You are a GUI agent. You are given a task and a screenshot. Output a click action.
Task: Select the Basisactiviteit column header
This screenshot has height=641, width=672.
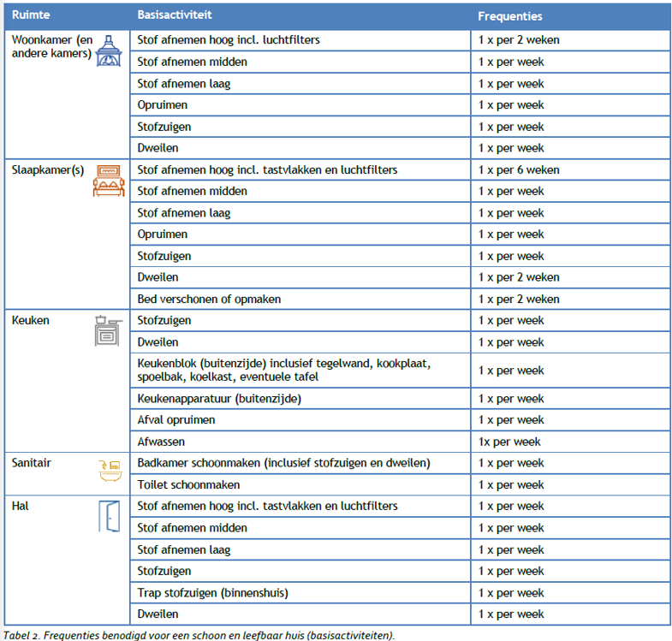pos(175,15)
